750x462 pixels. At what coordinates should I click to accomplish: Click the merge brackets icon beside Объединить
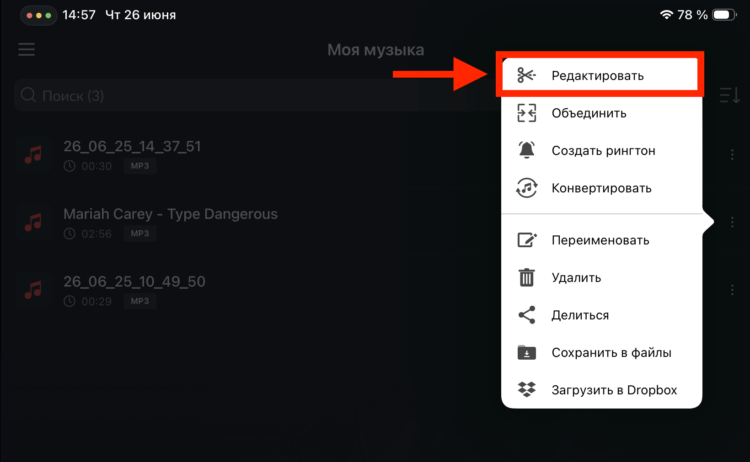527,113
